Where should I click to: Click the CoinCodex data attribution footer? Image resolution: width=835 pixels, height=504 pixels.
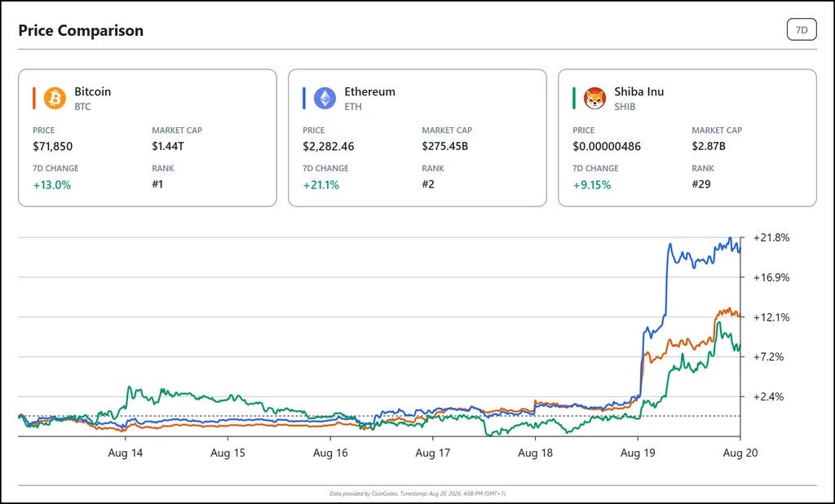(417, 493)
